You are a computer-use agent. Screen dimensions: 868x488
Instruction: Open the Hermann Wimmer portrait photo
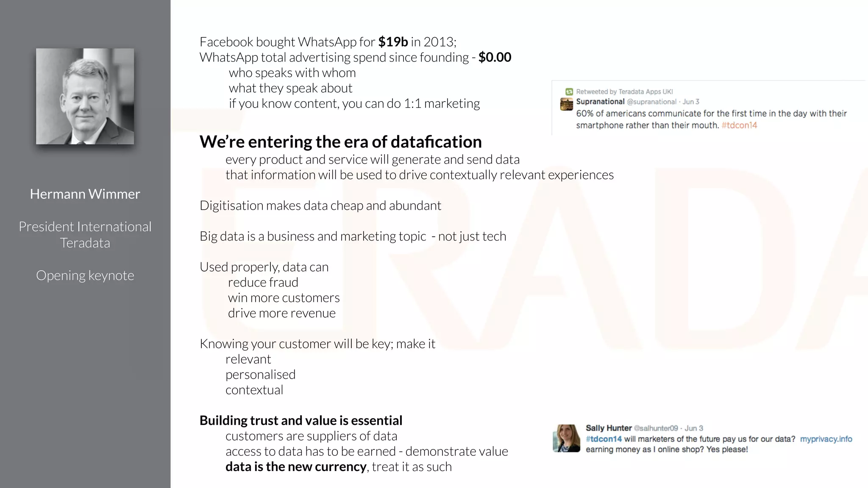click(x=85, y=96)
